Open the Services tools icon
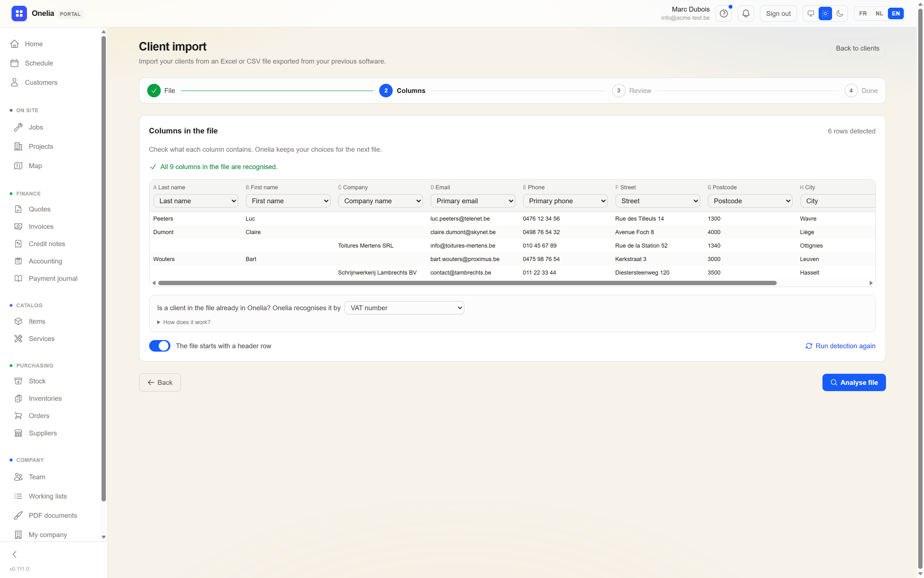The image size is (924, 578). point(18,339)
